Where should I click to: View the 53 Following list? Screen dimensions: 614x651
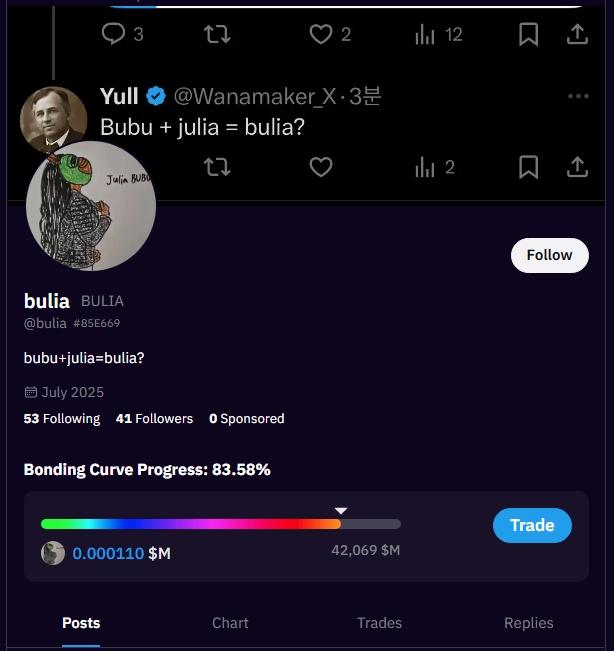(x=62, y=419)
